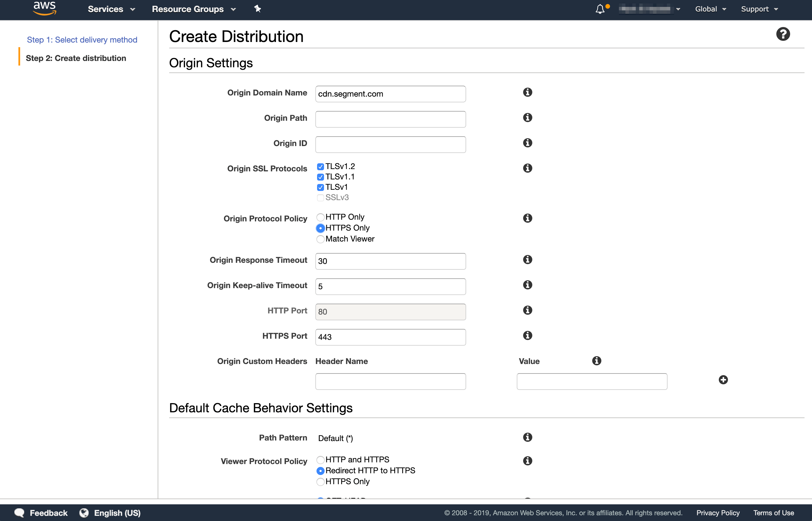Click info icon next to HTTPS Port
812x521 pixels.
point(527,336)
